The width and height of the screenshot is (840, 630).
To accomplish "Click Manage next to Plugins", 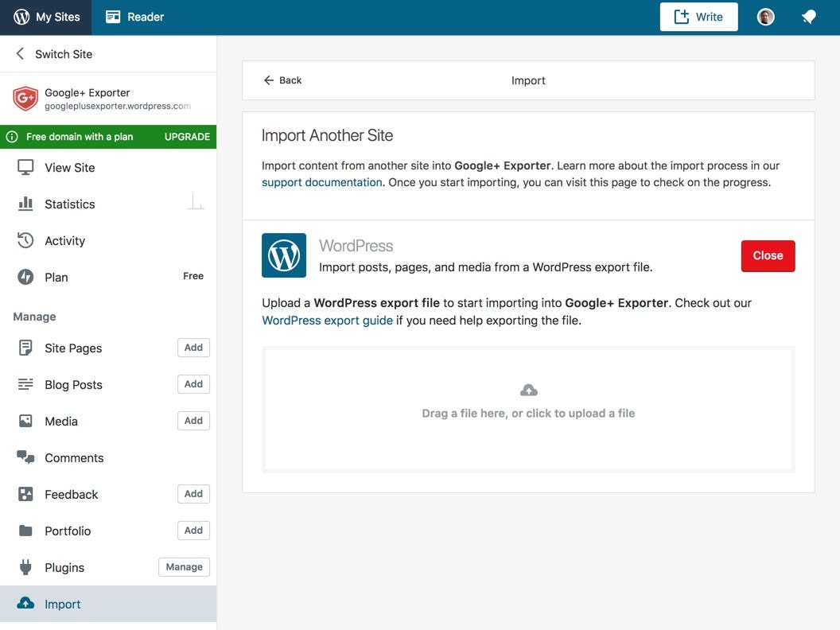I will pyautogui.click(x=185, y=567).
